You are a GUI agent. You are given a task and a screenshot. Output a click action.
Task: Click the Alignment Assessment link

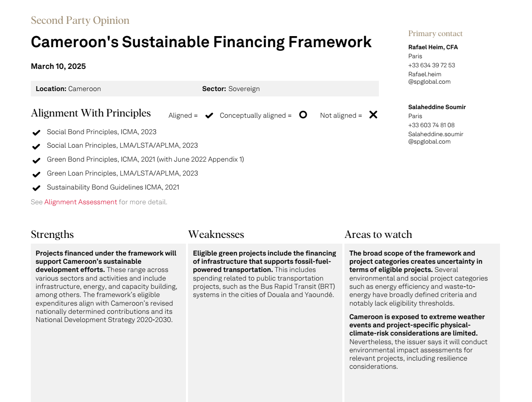tap(80, 202)
